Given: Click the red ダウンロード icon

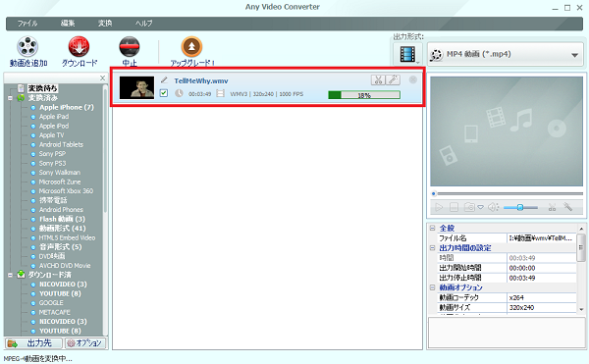Looking at the screenshot, I should click(79, 46).
